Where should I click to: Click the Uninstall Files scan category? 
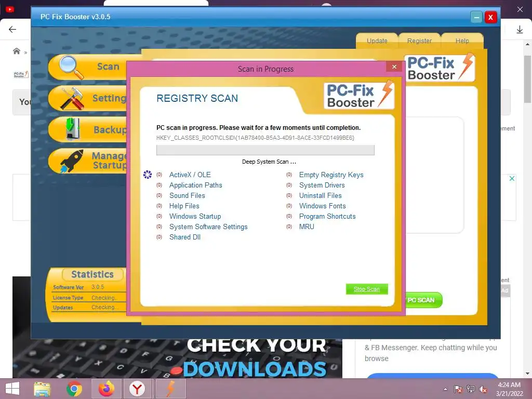pyautogui.click(x=320, y=195)
